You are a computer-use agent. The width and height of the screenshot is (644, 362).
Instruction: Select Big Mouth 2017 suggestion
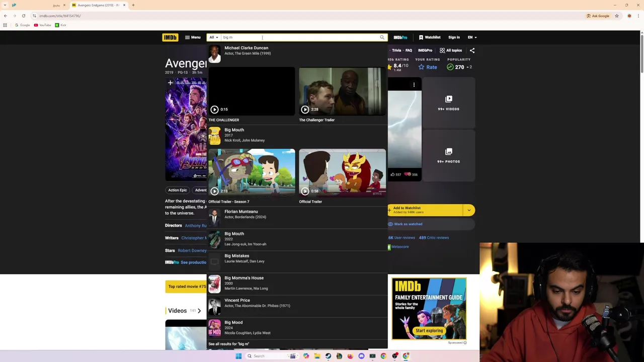297,135
